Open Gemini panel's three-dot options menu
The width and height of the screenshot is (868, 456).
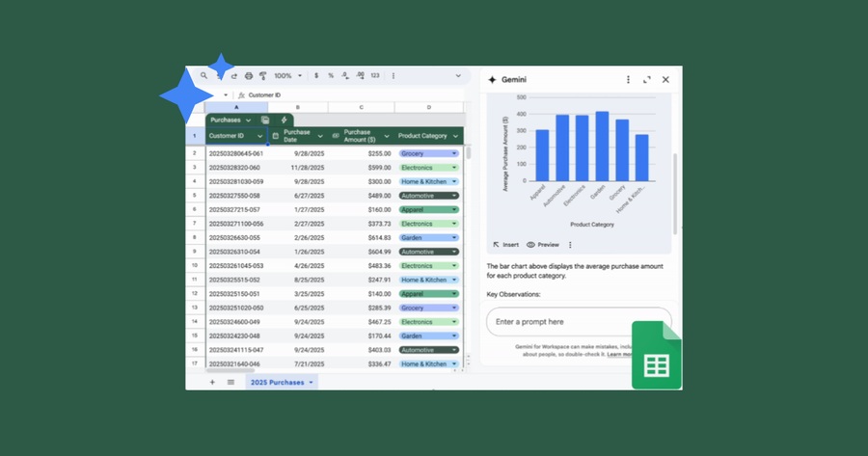point(628,80)
